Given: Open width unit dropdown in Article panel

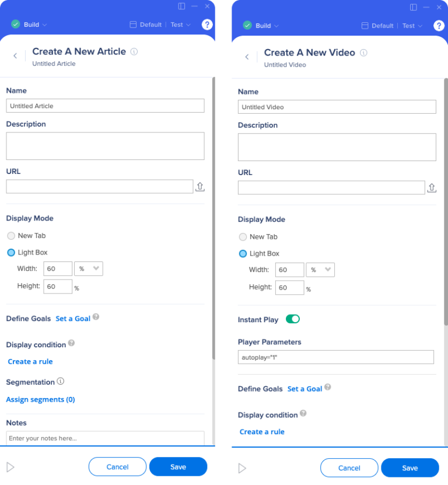Looking at the screenshot, I should pyautogui.click(x=89, y=269).
